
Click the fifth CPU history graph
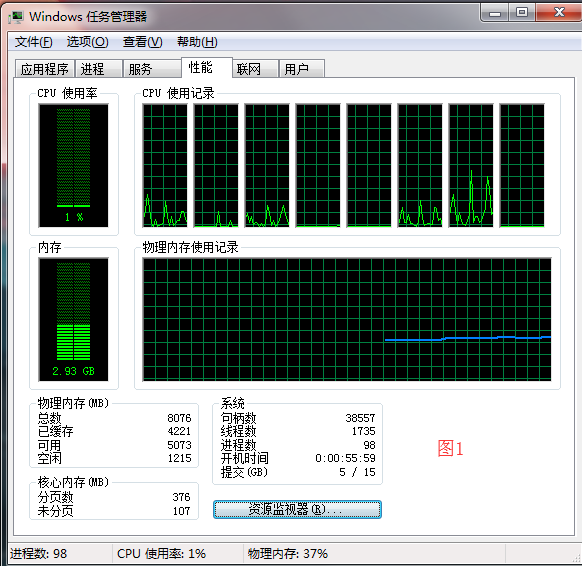tap(369, 166)
